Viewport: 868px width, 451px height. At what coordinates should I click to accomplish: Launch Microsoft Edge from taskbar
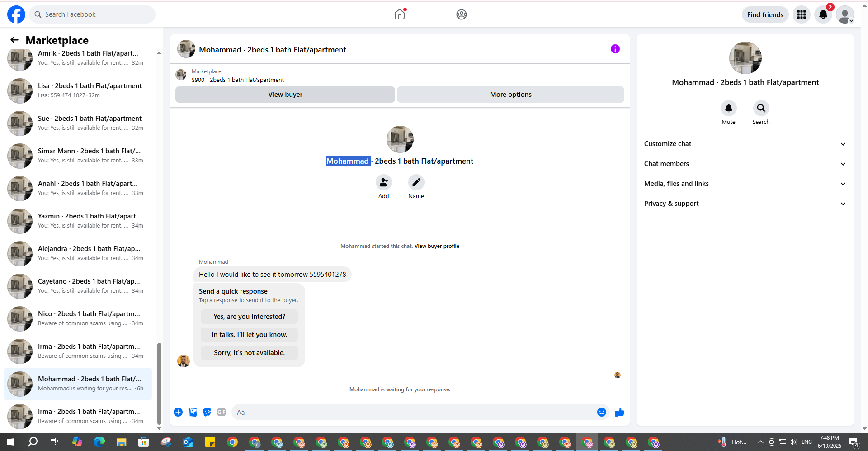coord(99,442)
